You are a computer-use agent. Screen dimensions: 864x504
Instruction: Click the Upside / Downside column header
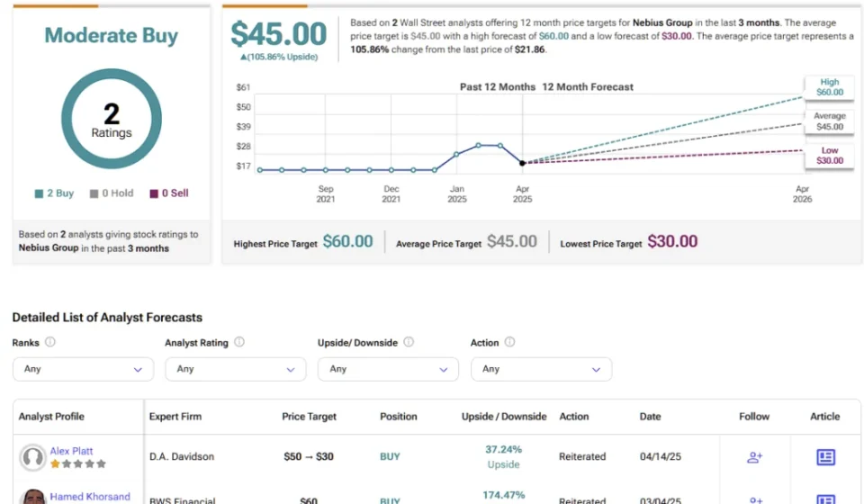click(x=504, y=417)
